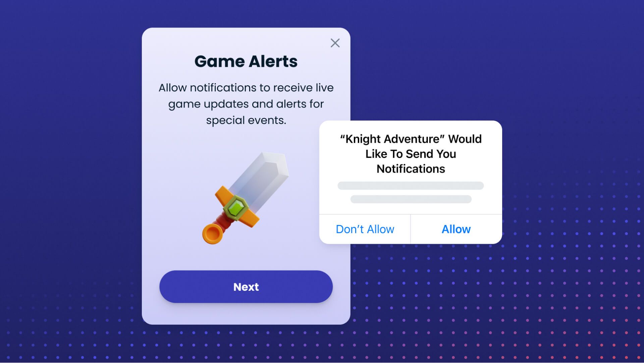Expand the Knight Adventure notification details
The height and width of the screenshot is (363, 644).
410,193
